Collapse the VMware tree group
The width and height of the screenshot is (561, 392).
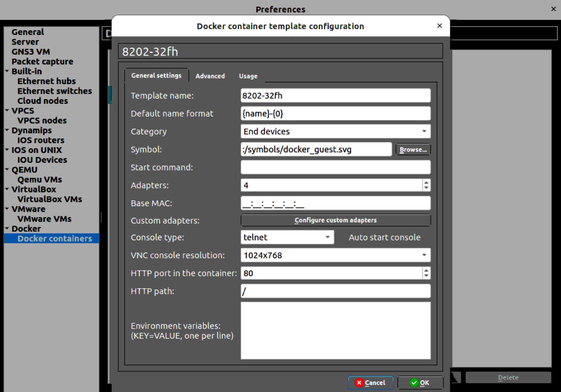7,209
